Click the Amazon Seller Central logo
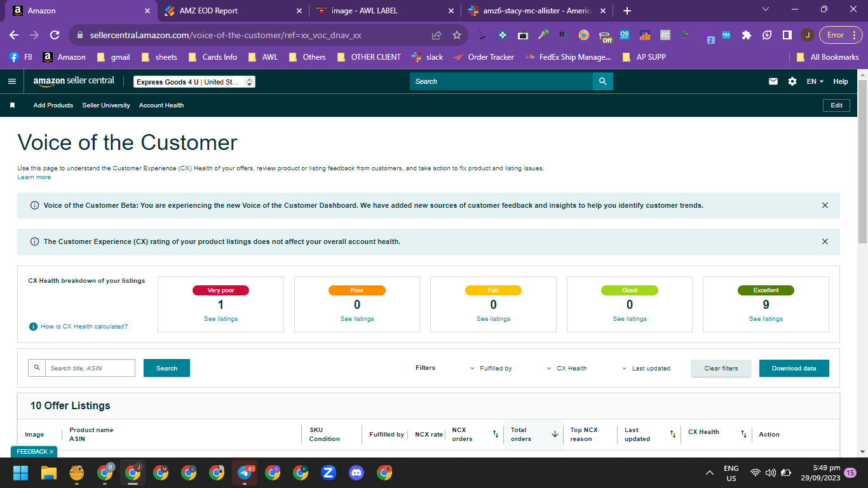 click(74, 81)
